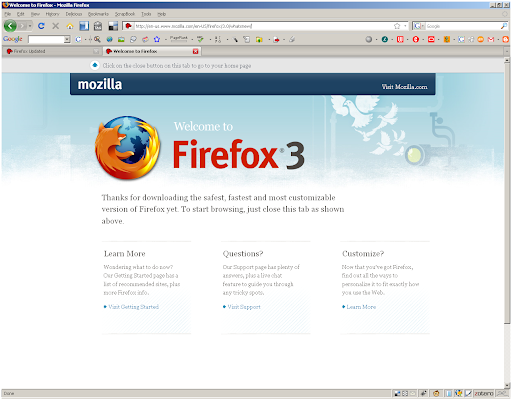Open the Tools menu

click(x=146, y=14)
